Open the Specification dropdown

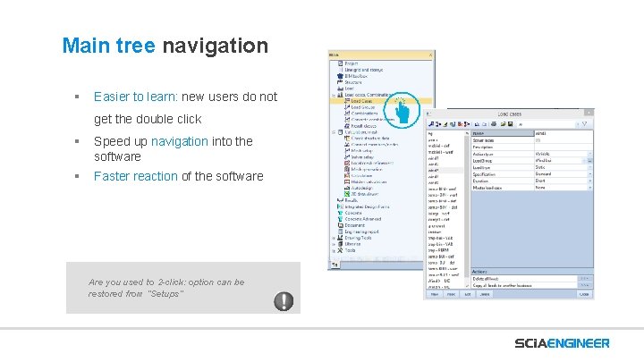(x=590, y=174)
